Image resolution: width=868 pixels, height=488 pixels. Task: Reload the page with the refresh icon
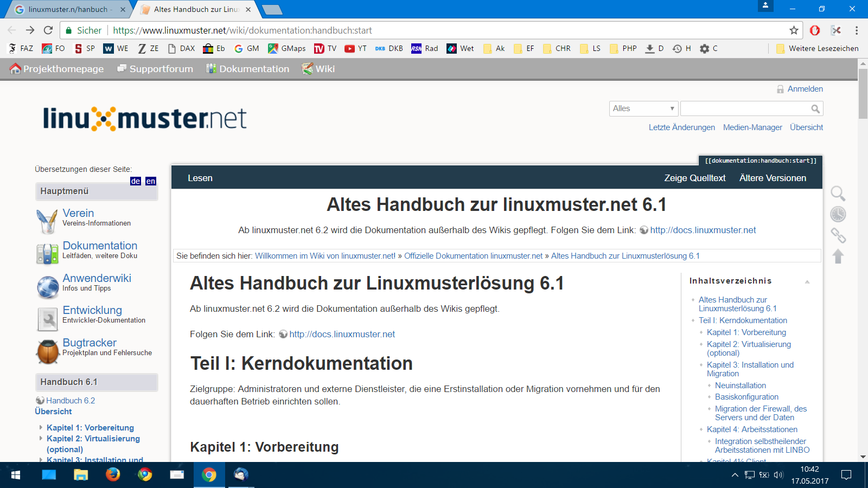[48, 30]
